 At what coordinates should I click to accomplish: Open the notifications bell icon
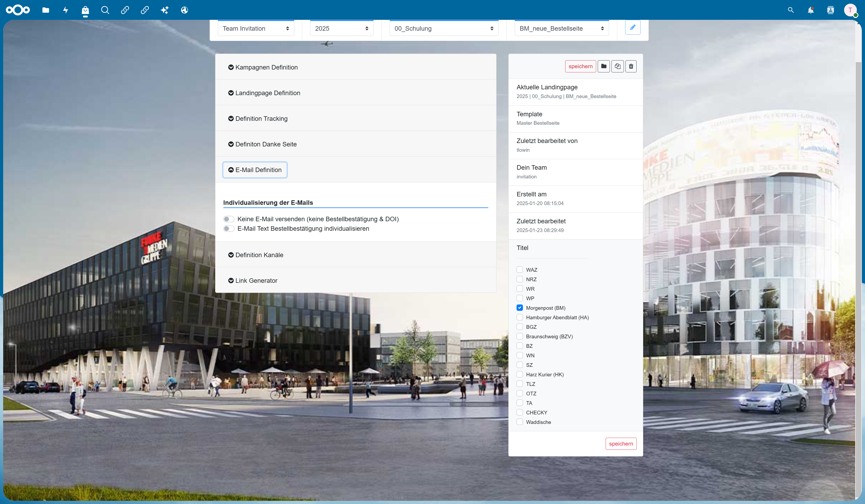click(x=811, y=10)
